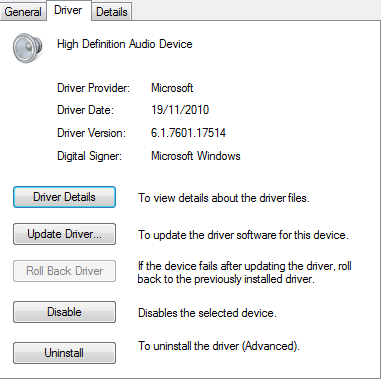Switch to the General tab
The width and height of the screenshot is (381, 380).
coord(23,12)
